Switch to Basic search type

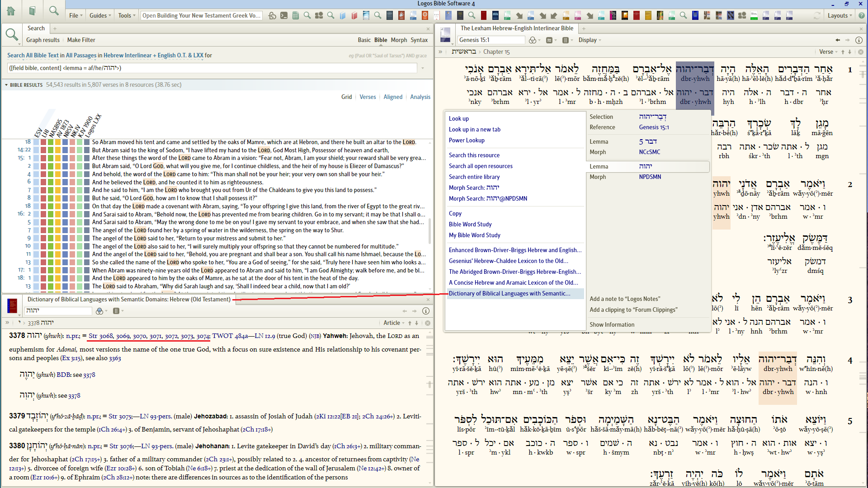coord(364,40)
